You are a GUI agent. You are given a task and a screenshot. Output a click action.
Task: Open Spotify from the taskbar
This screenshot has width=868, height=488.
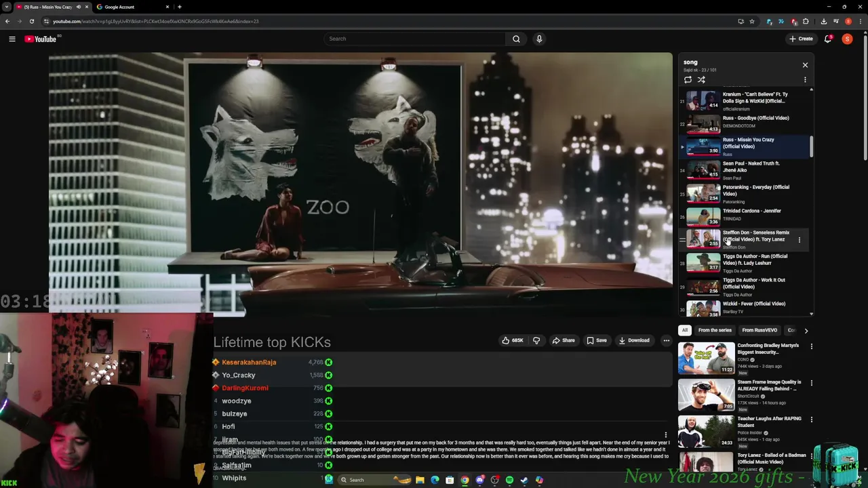coord(509,480)
